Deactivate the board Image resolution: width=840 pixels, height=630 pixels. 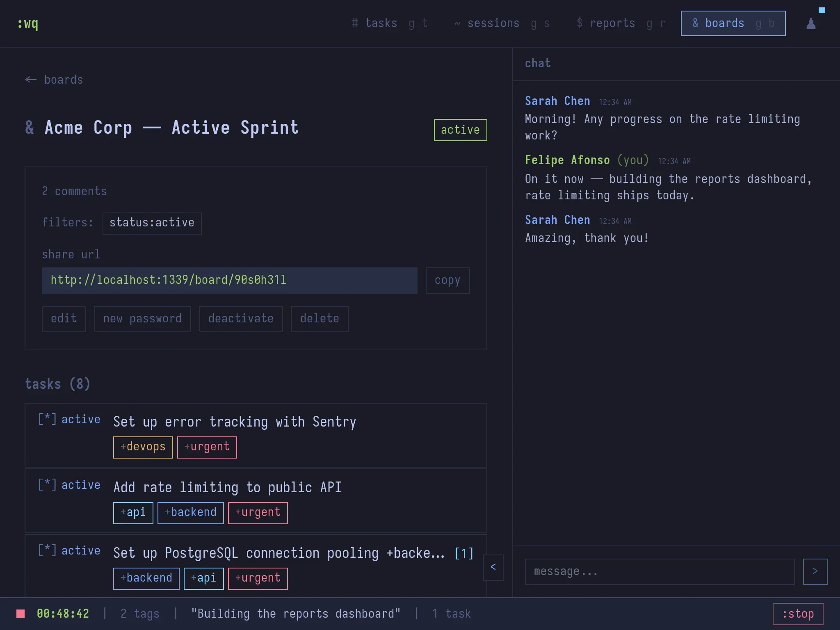click(x=241, y=319)
